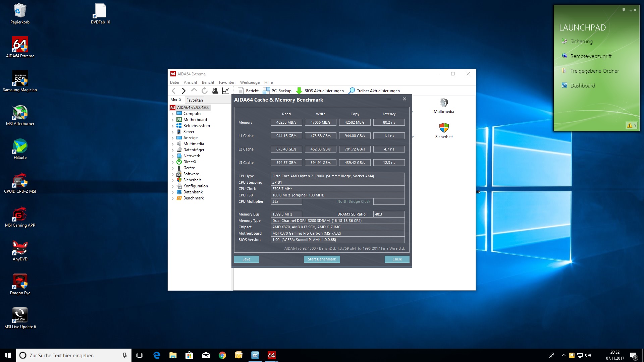
Task: Click the Bericht report toolbar icon
Action: pyautogui.click(x=240, y=90)
